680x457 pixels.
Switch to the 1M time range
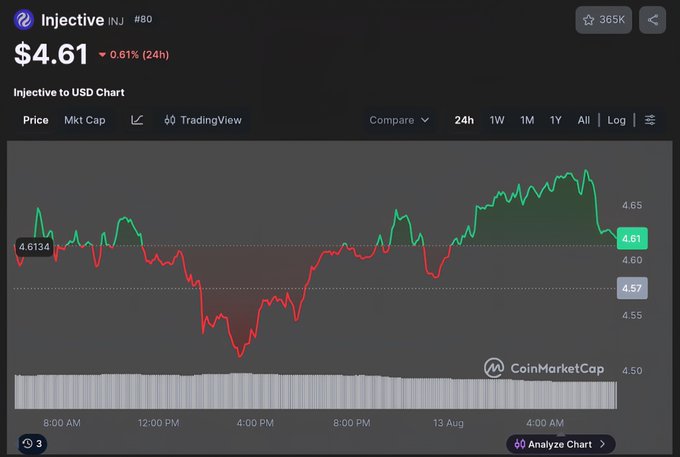[527, 120]
